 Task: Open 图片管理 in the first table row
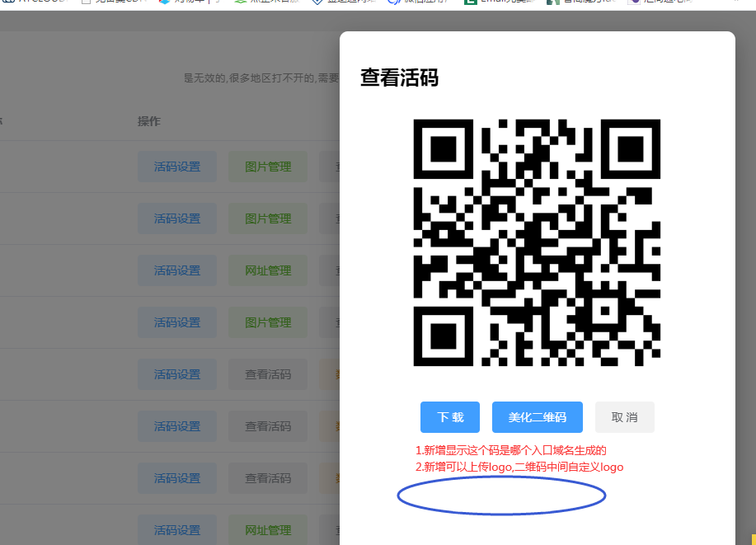268,167
